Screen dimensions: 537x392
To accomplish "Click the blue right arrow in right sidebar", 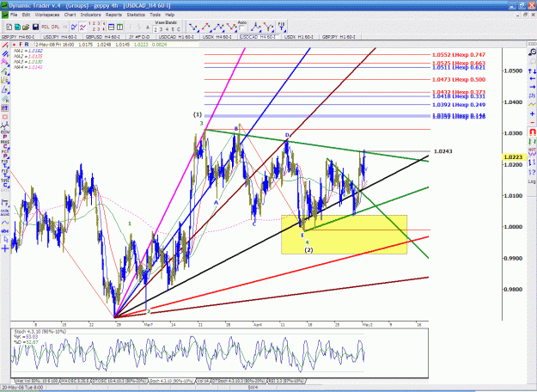I will 532,87.
